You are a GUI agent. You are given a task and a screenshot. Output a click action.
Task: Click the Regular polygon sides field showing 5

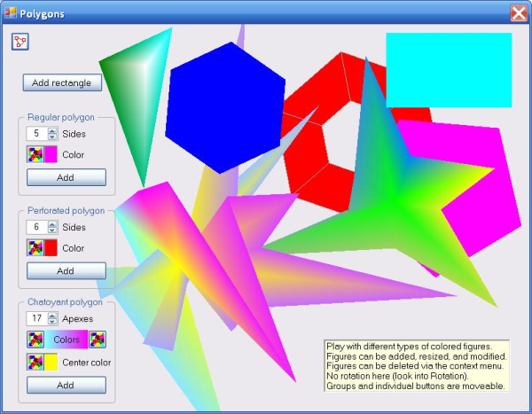tap(37, 133)
